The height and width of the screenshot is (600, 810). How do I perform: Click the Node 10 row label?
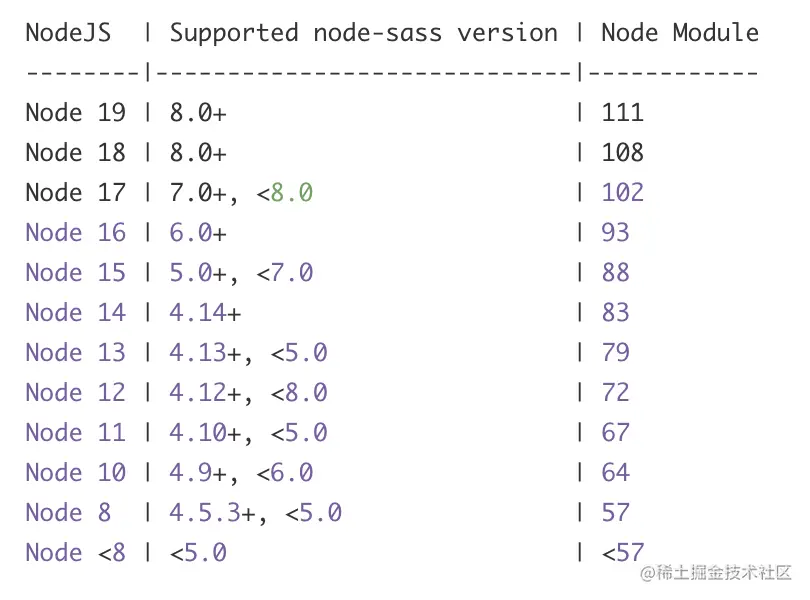[75, 473]
